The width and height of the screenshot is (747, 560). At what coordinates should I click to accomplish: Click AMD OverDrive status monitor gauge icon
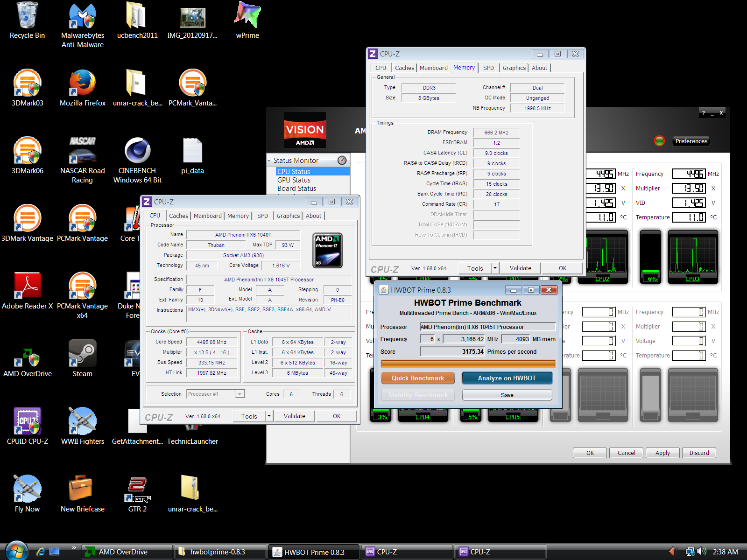tap(342, 160)
